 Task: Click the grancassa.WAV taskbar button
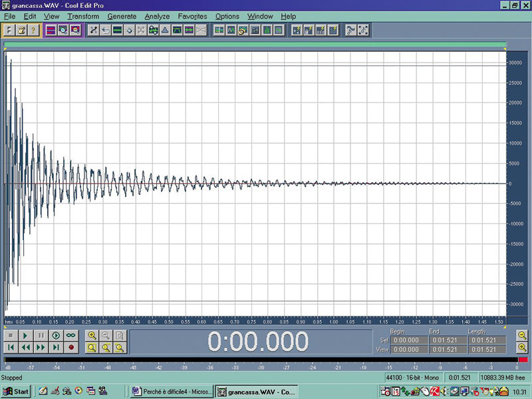[256, 392]
